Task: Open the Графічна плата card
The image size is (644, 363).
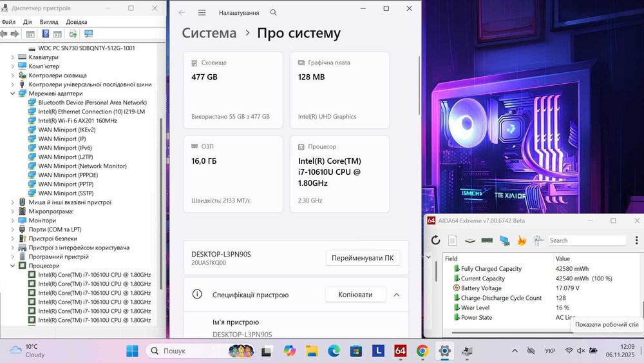Action: (x=339, y=90)
